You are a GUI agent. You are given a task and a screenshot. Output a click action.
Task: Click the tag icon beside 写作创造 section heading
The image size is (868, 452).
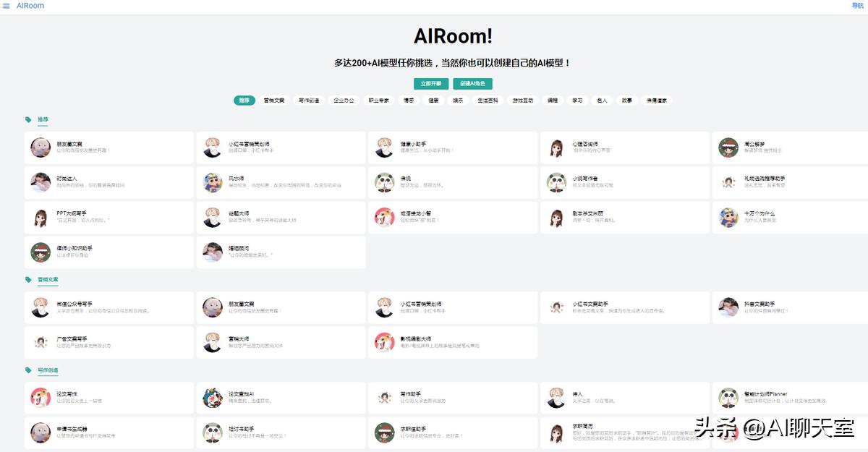click(28, 370)
